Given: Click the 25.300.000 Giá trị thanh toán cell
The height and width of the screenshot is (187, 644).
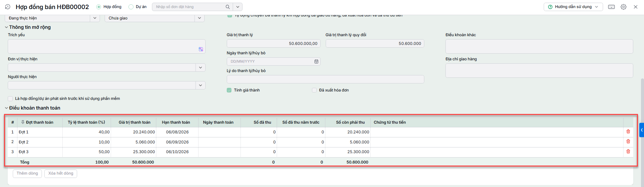Looking at the screenshot, I should (x=133, y=152).
